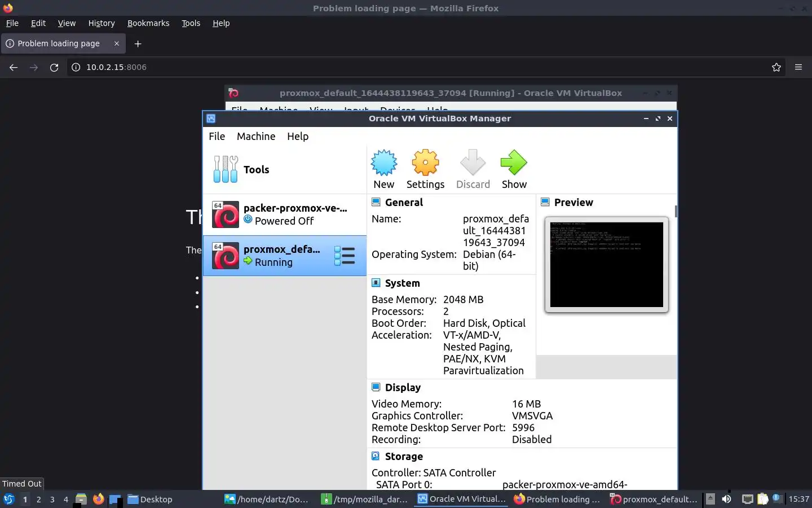The width and height of the screenshot is (812, 508).
Task: Launch Firefox from the taskbar quick launcher
Action: pyautogui.click(x=99, y=499)
